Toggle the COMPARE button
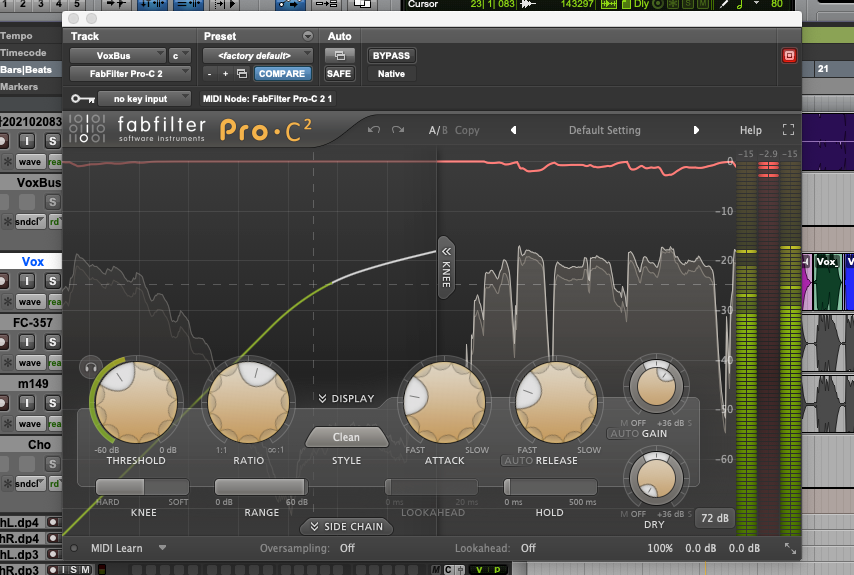 click(x=282, y=74)
